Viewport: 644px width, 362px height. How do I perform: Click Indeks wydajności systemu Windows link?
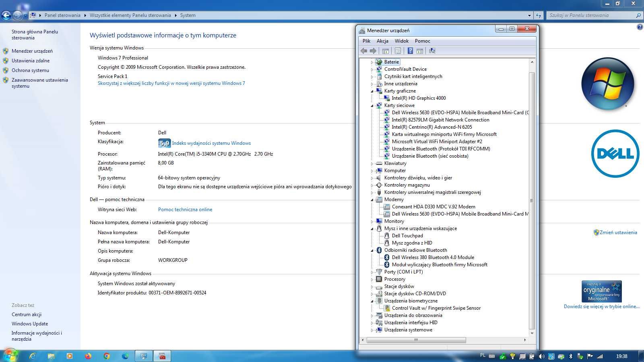tap(211, 143)
